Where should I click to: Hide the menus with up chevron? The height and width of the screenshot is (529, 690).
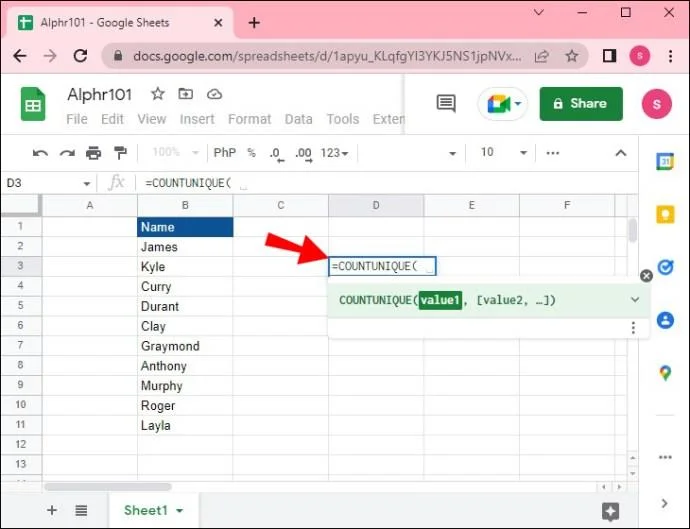[x=620, y=153]
